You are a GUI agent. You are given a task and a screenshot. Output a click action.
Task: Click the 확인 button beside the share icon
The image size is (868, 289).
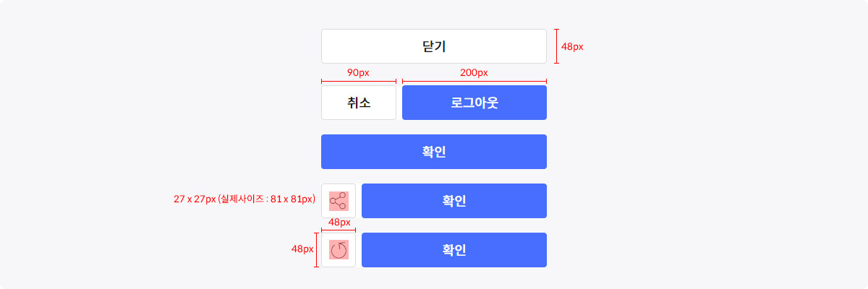click(x=454, y=201)
